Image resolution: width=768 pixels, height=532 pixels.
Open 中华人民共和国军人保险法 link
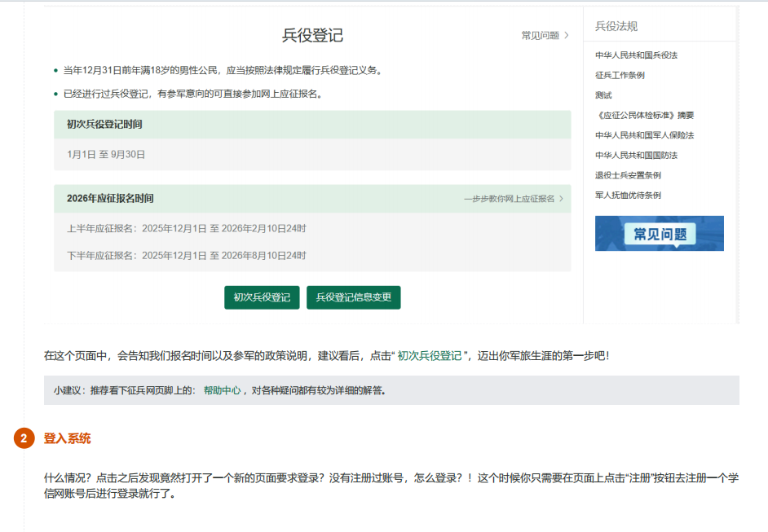(644, 135)
